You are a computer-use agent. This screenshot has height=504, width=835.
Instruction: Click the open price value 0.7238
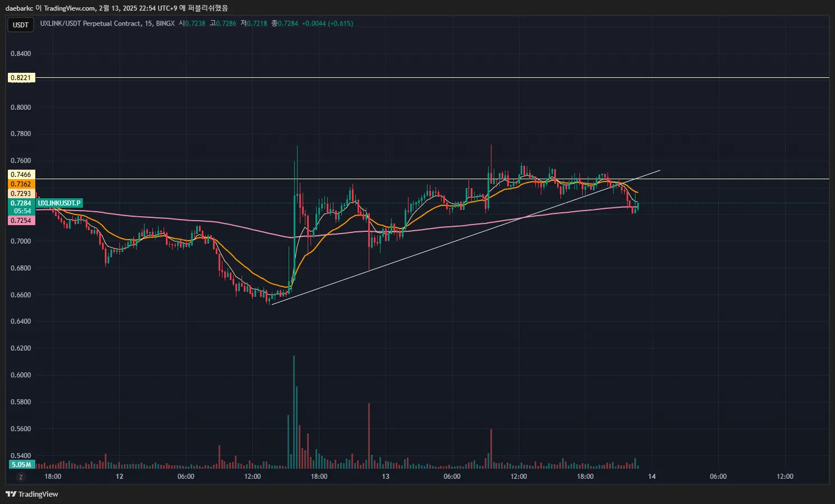195,24
